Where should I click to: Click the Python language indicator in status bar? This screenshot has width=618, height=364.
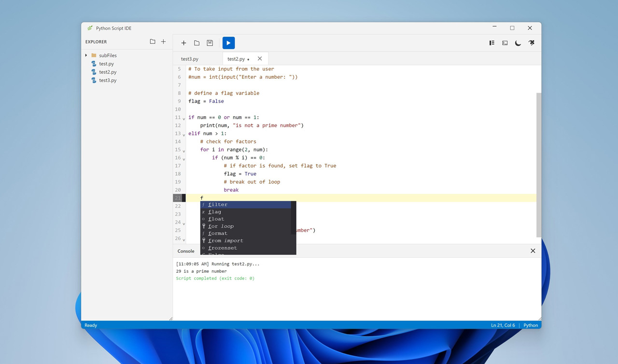531,325
